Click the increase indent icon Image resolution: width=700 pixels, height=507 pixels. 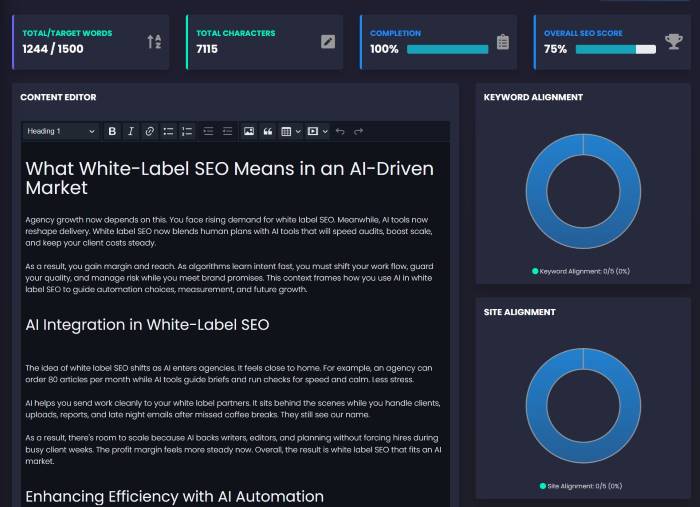coord(227,131)
